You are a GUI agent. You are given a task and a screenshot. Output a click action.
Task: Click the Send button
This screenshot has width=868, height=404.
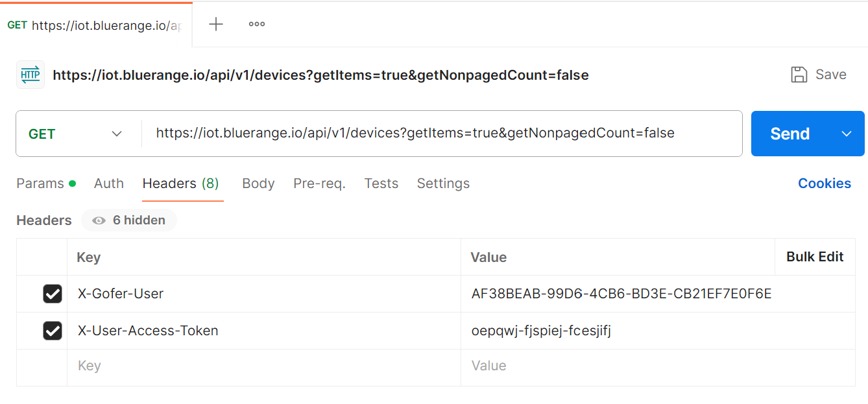pyautogui.click(x=790, y=134)
